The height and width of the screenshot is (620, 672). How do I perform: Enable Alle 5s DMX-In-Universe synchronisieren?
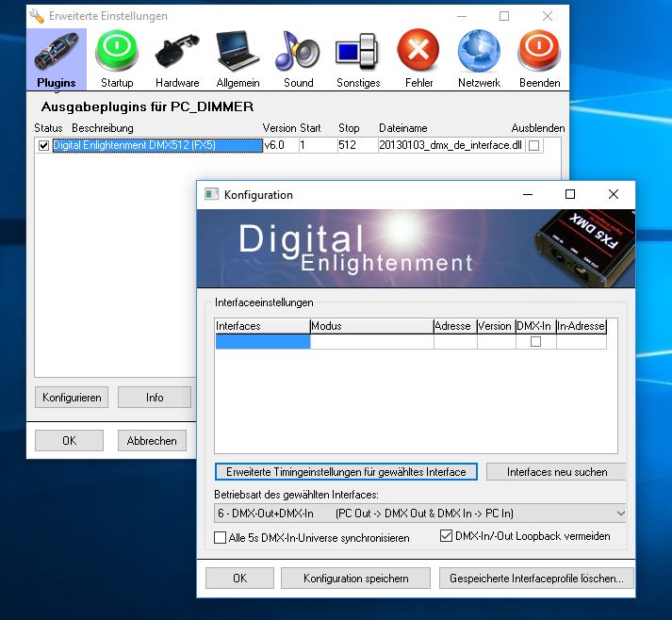click(220, 537)
